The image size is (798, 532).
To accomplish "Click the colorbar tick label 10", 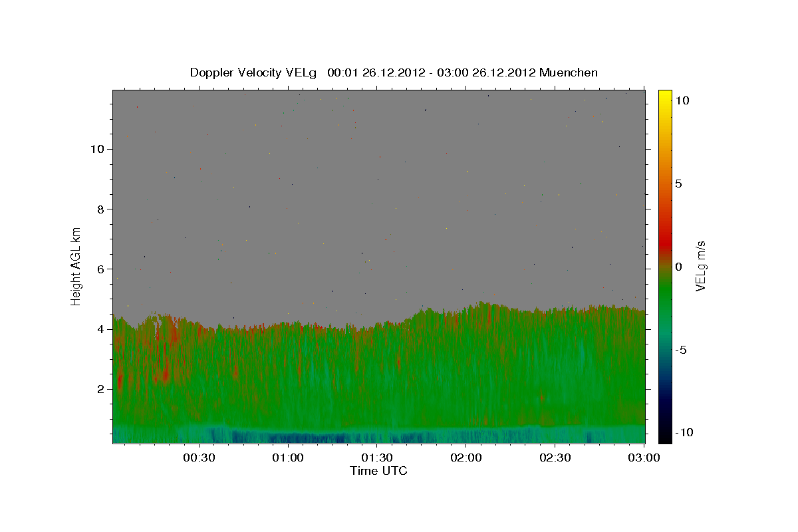I will 682,100.
